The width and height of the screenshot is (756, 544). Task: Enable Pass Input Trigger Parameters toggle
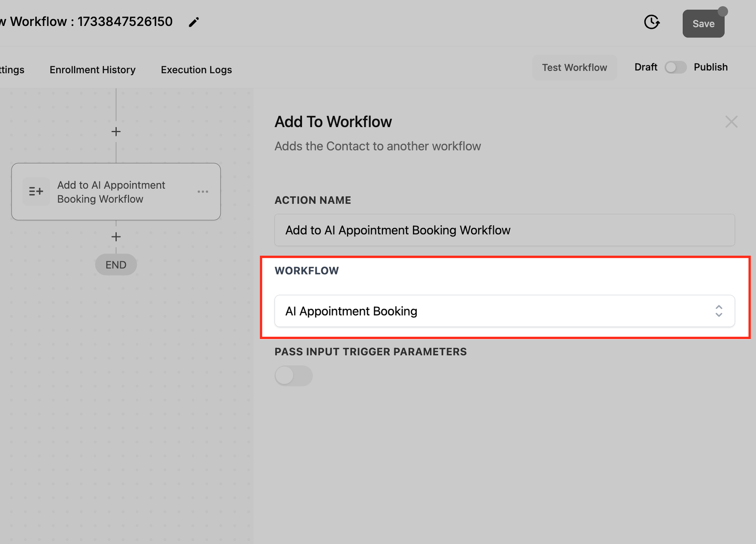(293, 376)
